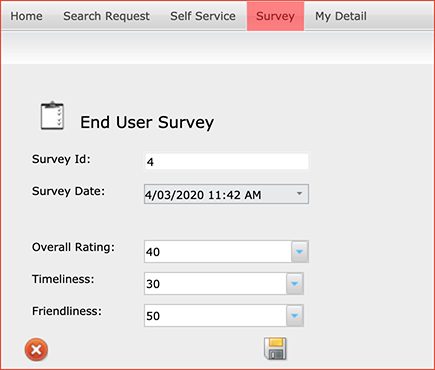
Task: Click the Timeliness value 30
Action: [x=153, y=284]
